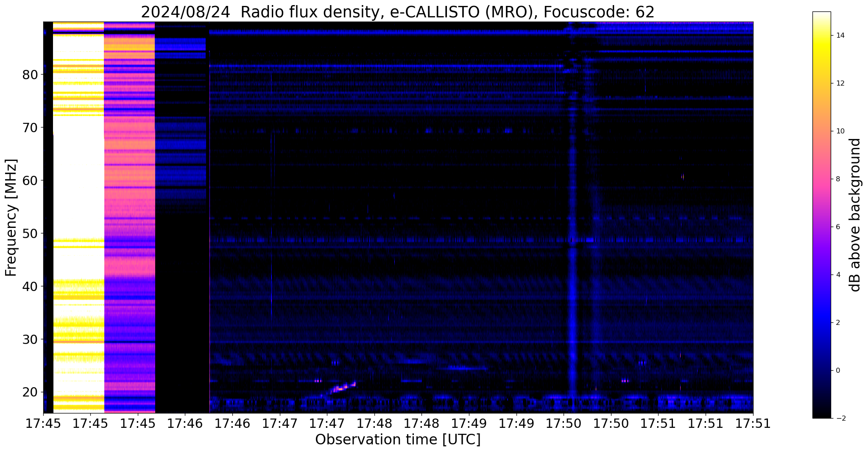Click the 50 tick on the frequency axis
This screenshot has height=452, width=868.
coord(30,234)
